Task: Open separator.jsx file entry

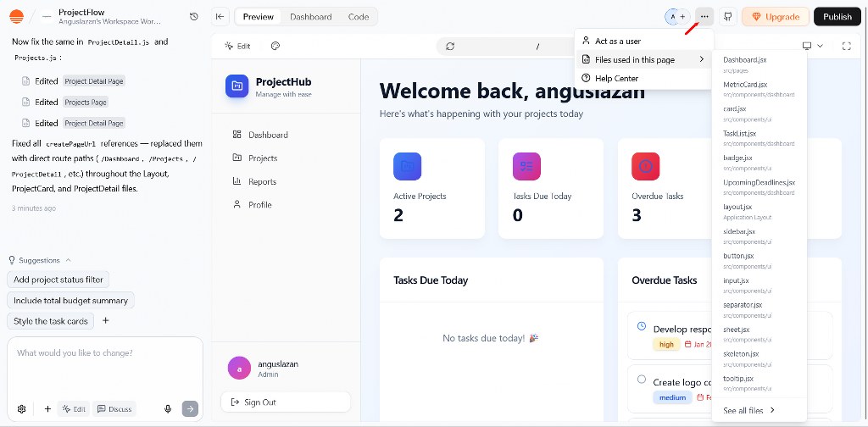Action: point(759,309)
